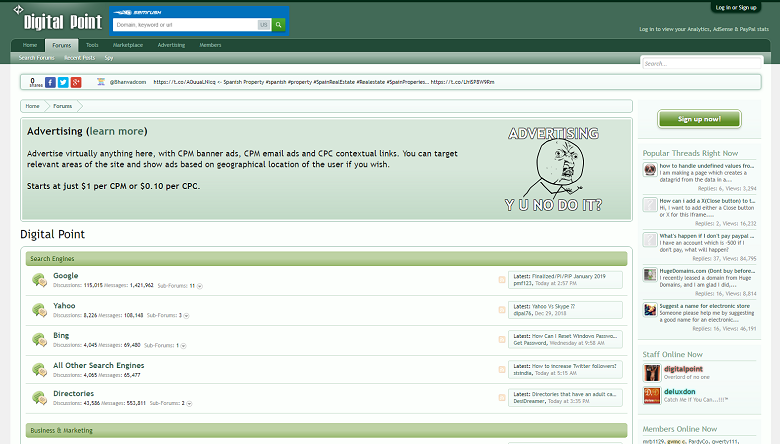Open the Tools tab
The image size is (780, 444).
tap(92, 45)
